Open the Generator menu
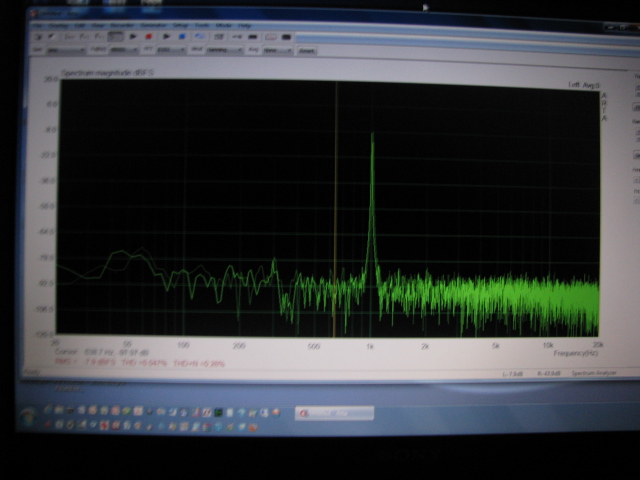This screenshot has height=480, width=640. click(153, 25)
